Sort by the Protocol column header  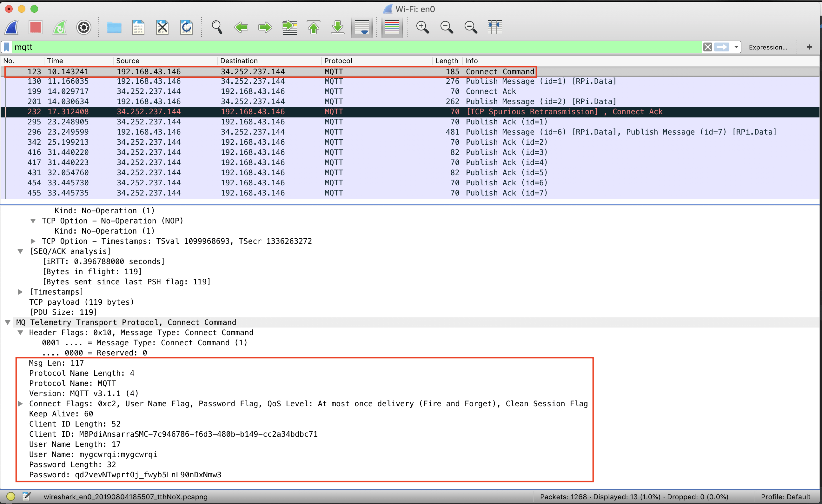pos(377,61)
